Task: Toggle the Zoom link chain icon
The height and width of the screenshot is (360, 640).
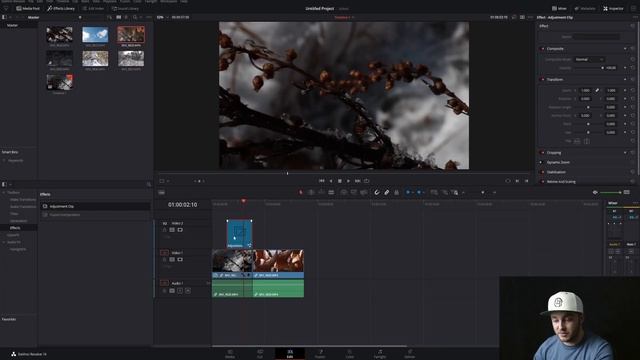Action: (x=597, y=90)
